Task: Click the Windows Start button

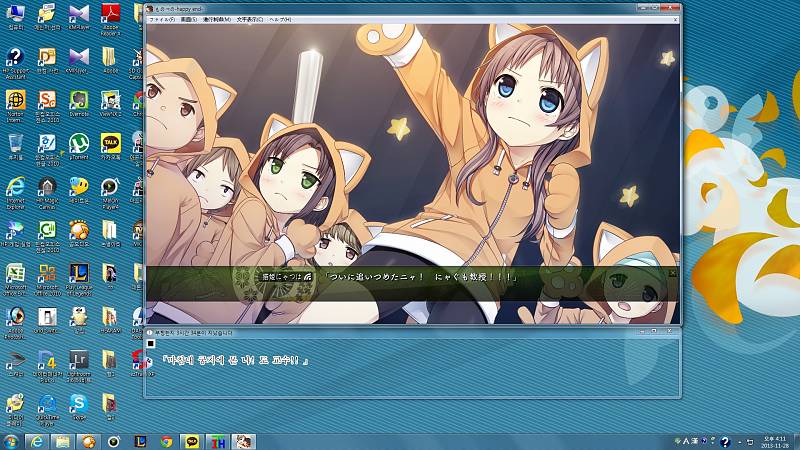Action: (12, 440)
